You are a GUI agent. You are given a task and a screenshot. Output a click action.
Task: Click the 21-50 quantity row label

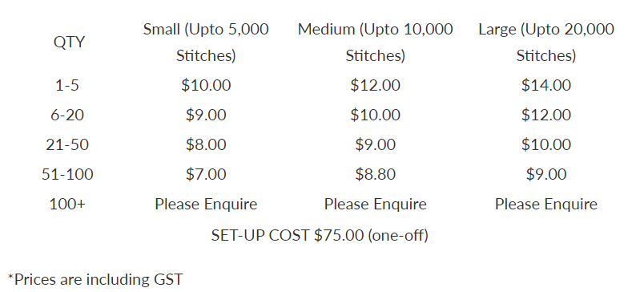tap(67, 144)
